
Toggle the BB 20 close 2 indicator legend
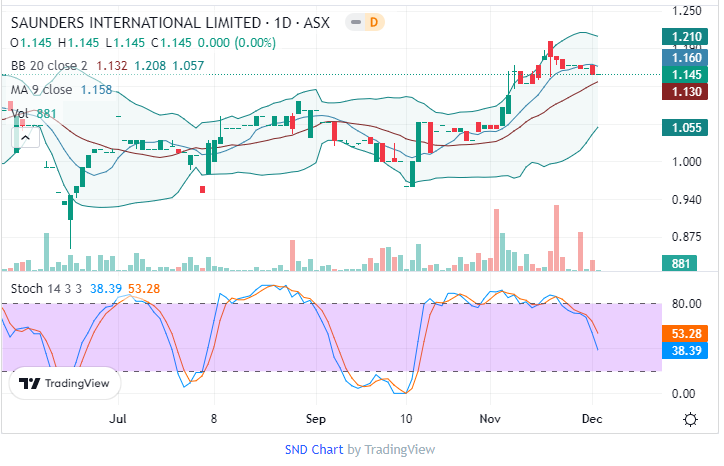click(50, 66)
